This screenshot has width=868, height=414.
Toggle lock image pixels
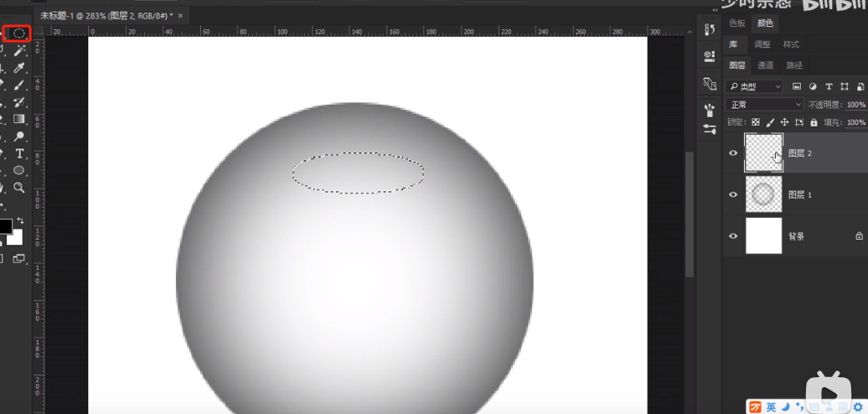point(770,122)
